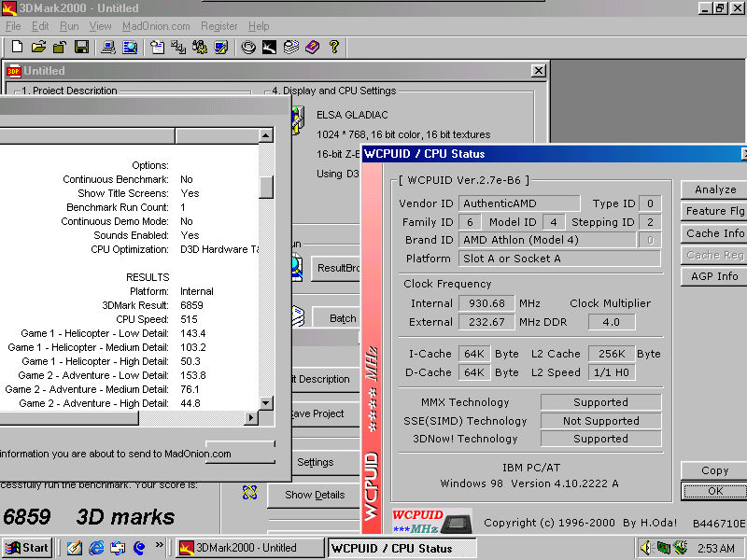Click the New project toolbar icon
Image resolution: width=747 pixels, height=560 pixels.
coord(17,47)
